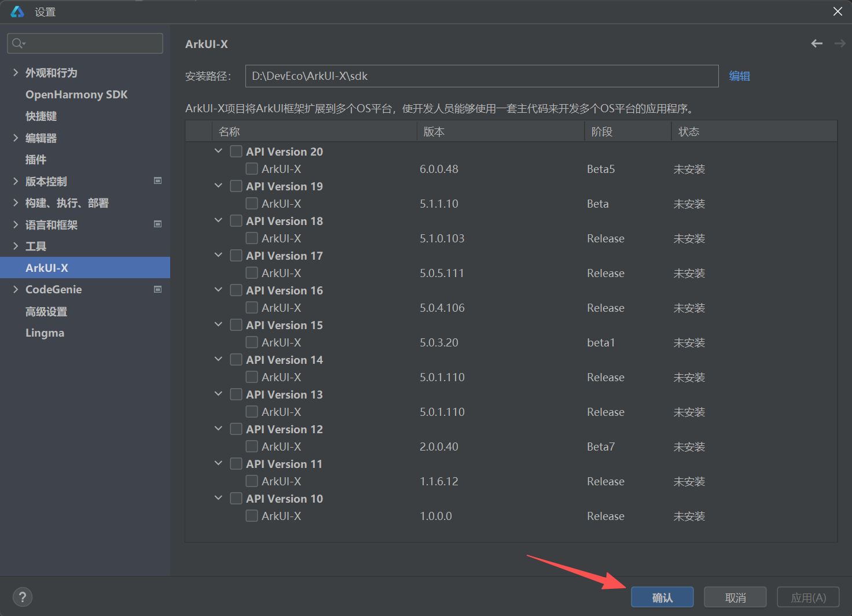Collapse the API Version 15 row
The width and height of the screenshot is (852, 616).
tap(218, 324)
